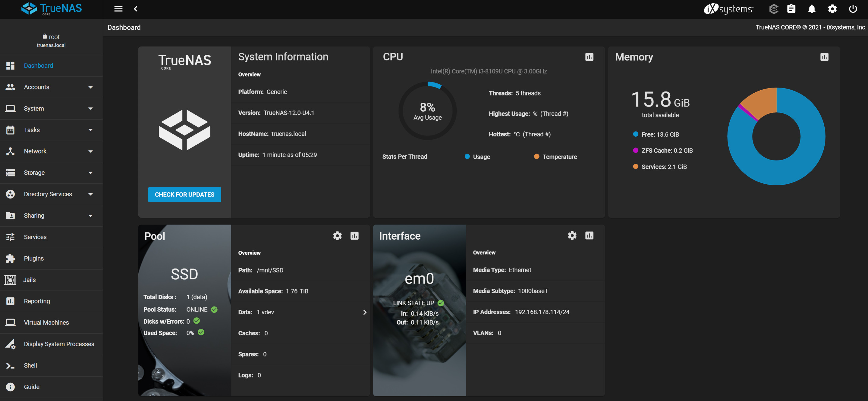This screenshot has height=401, width=868.
Task: Open the Virtual Machines menu item
Action: coord(51,322)
